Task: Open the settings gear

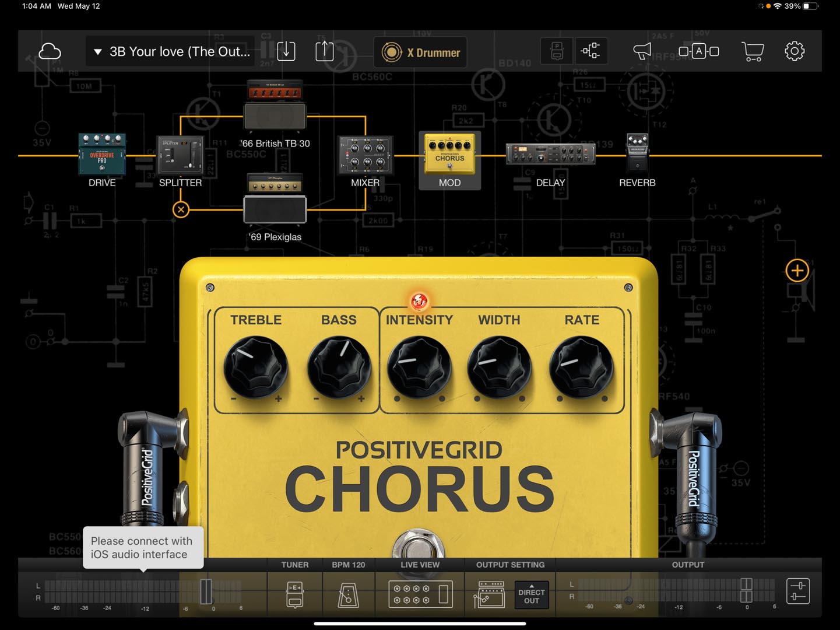Action: pyautogui.click(x=794, y=51)
